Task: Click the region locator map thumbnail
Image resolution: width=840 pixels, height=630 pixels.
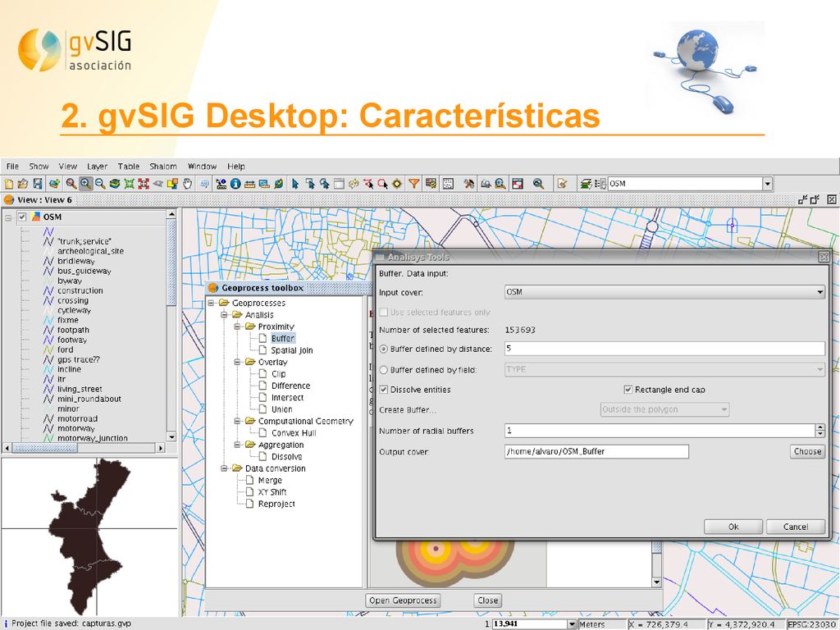Action: (89, 536)
